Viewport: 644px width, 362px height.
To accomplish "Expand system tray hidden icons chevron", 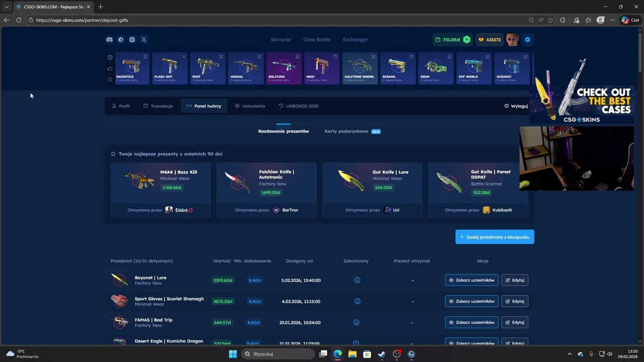I will (x=570, y=354).
